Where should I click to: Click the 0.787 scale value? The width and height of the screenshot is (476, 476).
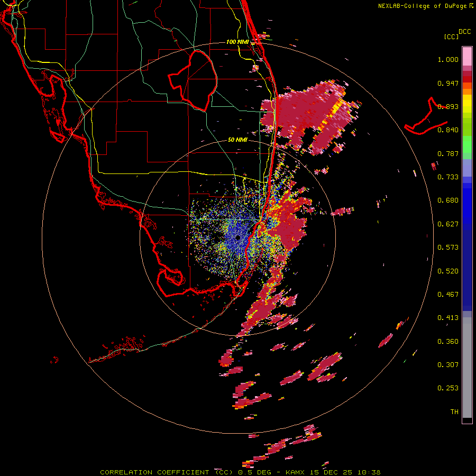click(448, 153)
